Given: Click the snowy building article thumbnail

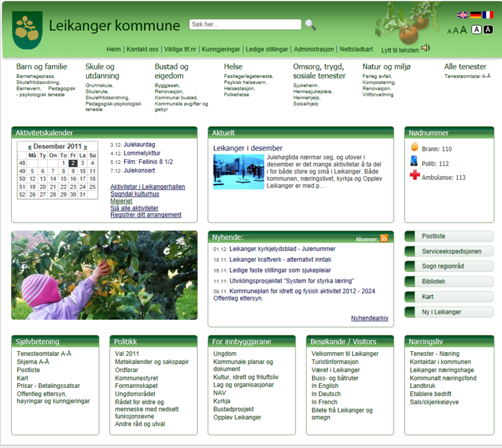Looking at the screenshot, I should coord(238,171).
